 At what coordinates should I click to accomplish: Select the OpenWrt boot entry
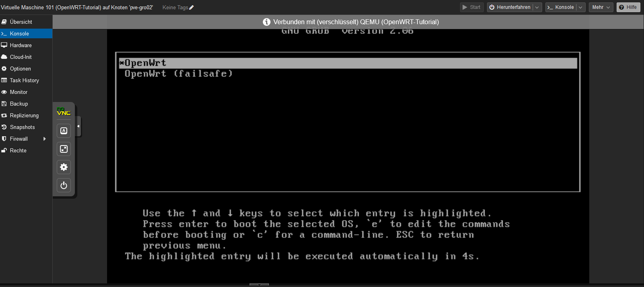348,63
